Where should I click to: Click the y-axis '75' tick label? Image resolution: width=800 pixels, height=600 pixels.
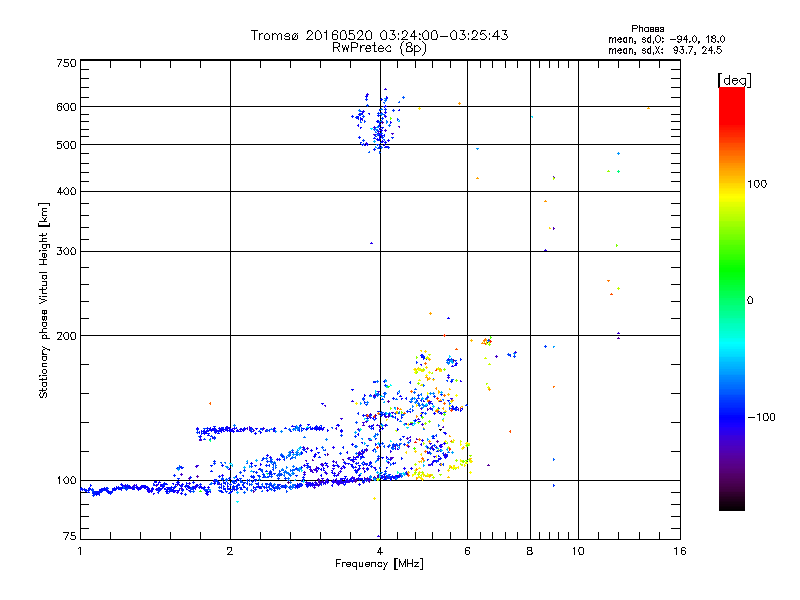[70, 536]
